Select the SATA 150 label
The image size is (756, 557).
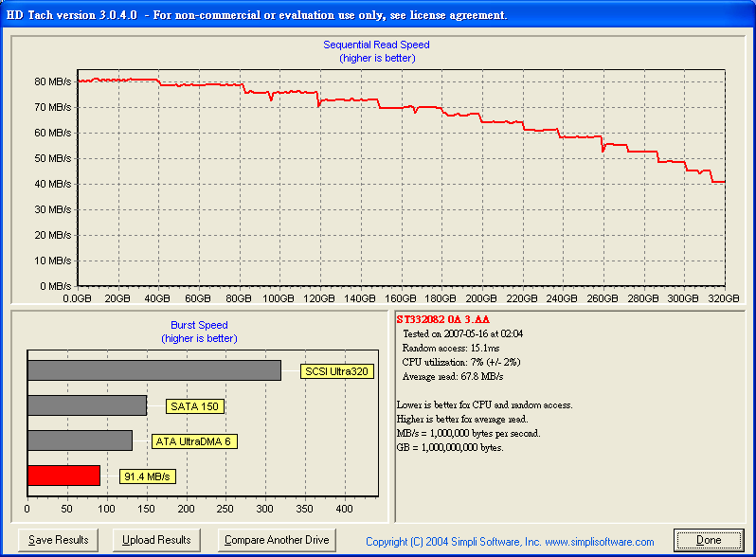coord(195,406)
